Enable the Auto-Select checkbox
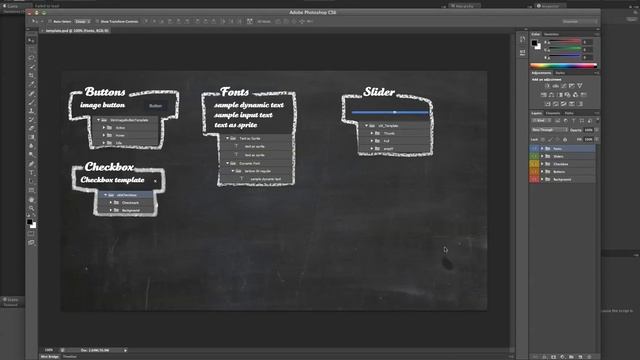The height and width of the screenshot is (360, 640). [x=50, y=21]
